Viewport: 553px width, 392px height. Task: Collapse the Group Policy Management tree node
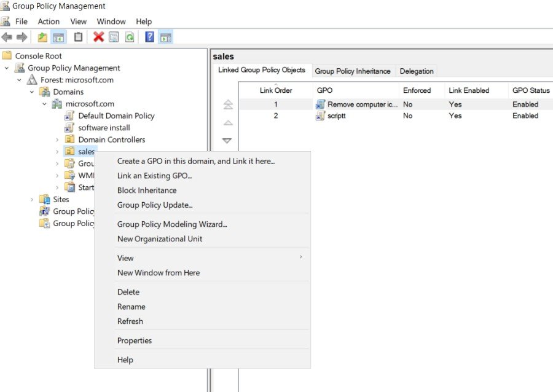pos(7,68)
